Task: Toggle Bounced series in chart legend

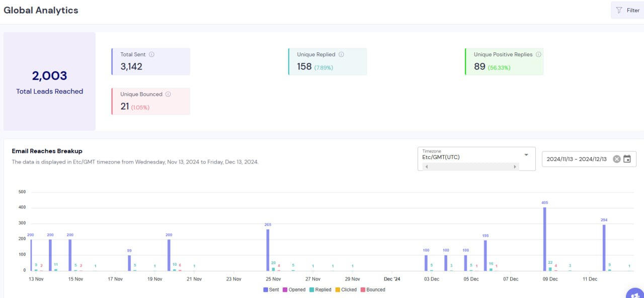Action: (372, 290)
